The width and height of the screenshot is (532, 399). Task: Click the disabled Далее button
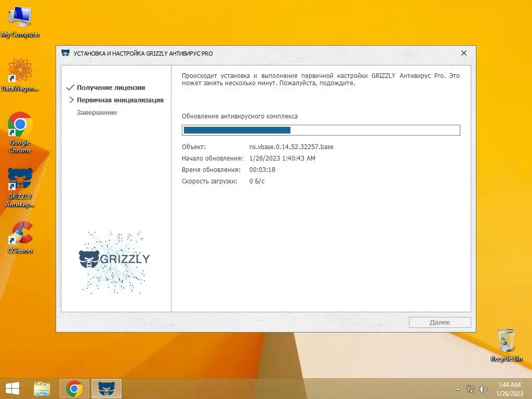440,322
